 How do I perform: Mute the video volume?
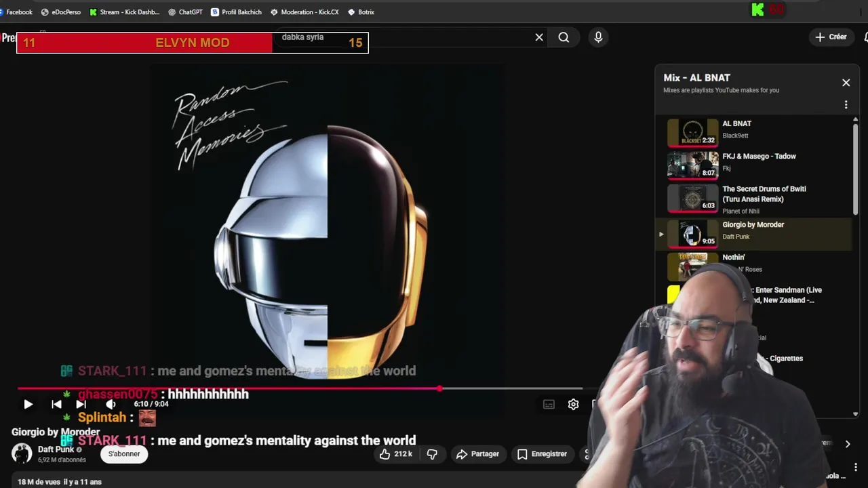click(111, 405)
